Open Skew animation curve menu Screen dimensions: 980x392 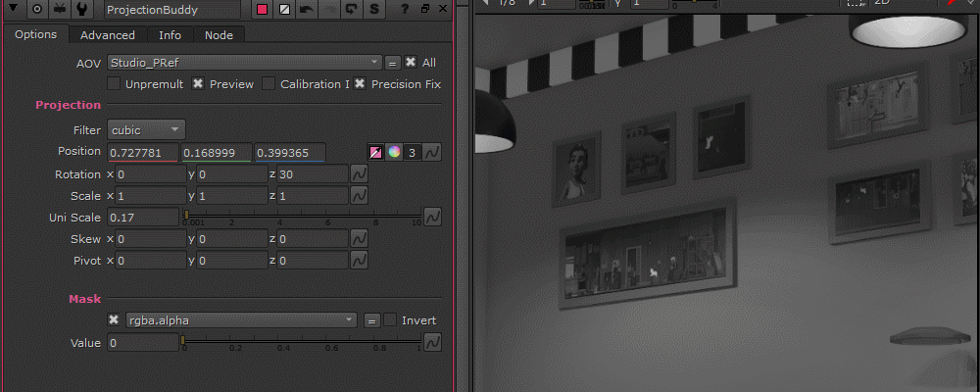[x=360, y=239]
